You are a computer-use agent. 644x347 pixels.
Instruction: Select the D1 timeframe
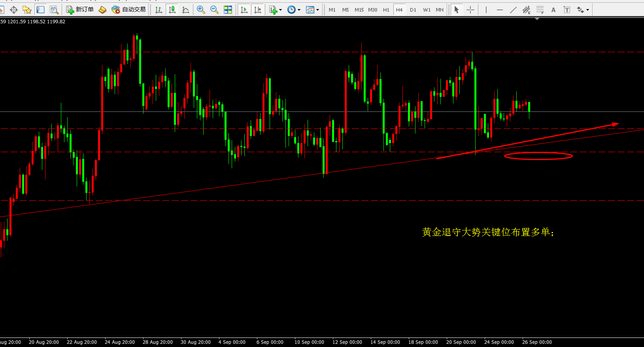click(413, 10)
